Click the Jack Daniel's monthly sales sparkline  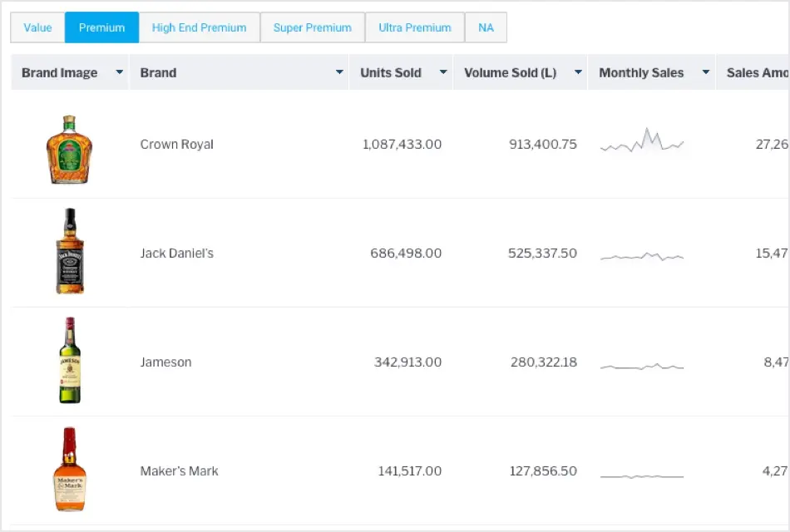(642, 256)
